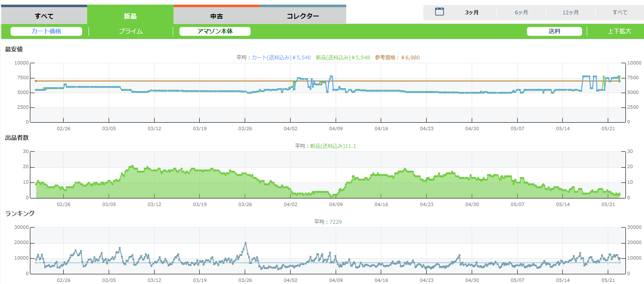Click the 03/26 ranking spike point
This screenshot has height=284, width=644.
(x=246, y=243)
